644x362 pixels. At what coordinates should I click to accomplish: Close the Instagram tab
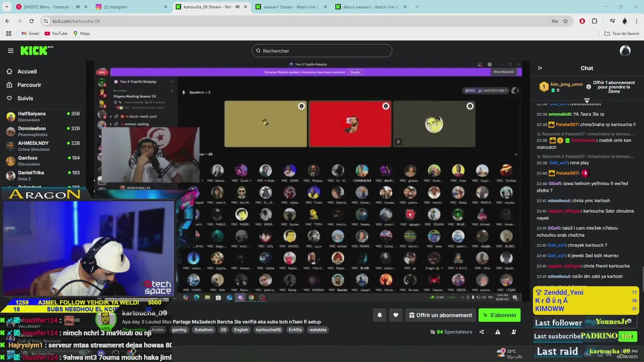166,7
